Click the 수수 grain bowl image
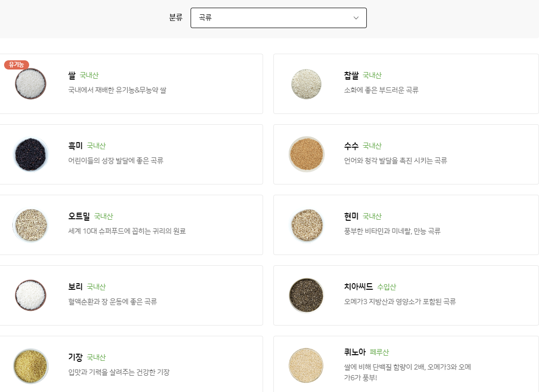 306,154
